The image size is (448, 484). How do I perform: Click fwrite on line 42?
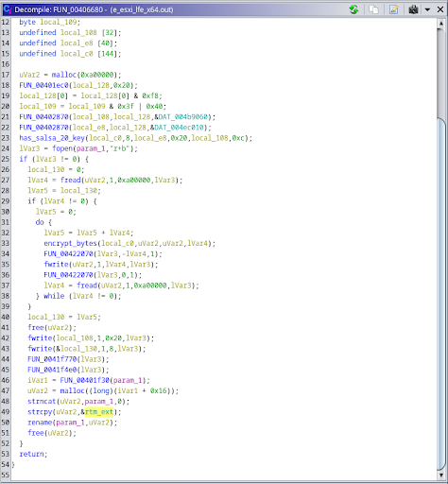coord(40,338)
